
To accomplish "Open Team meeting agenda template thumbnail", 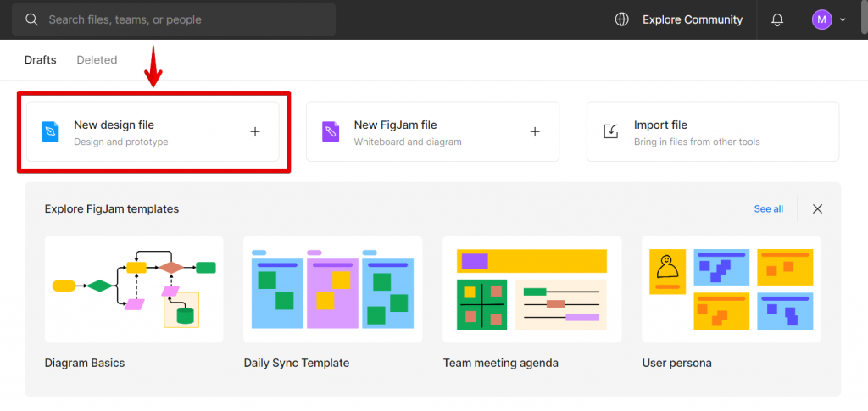I will (x=532, y=289).
